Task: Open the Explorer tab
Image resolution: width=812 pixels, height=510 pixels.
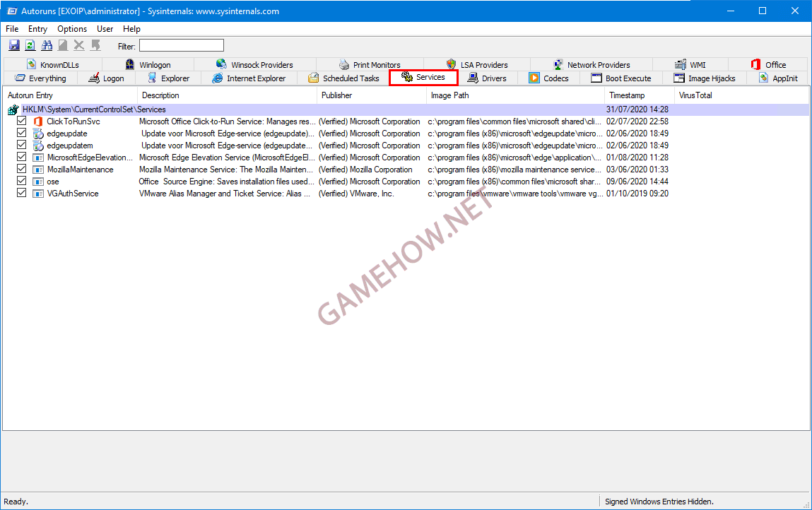Action: point(168,78)
